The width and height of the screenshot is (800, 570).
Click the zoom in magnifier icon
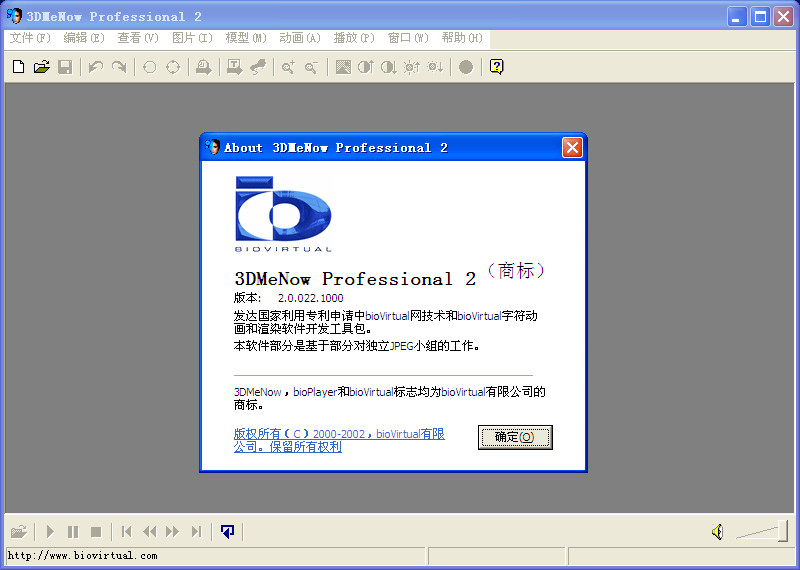(x=288, y=67)
